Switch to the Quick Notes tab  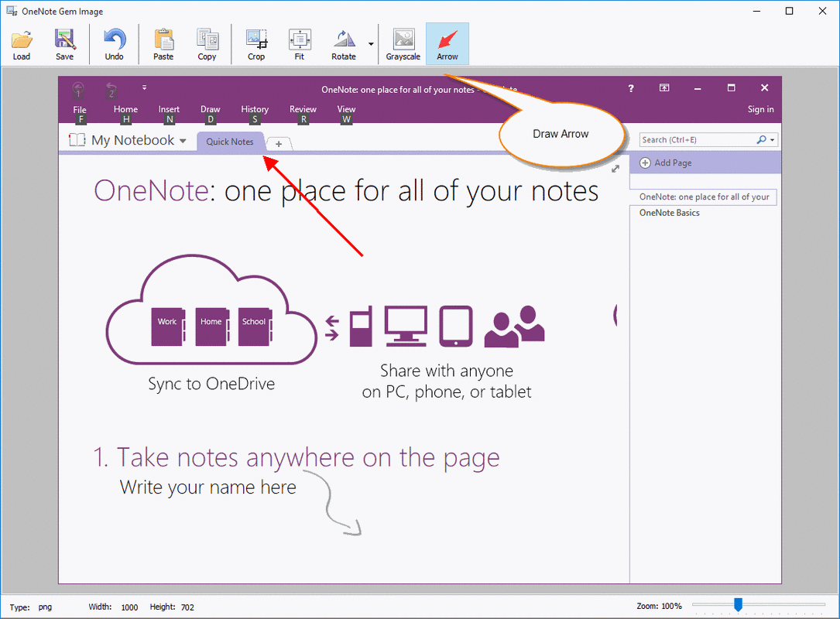point(230,142)
